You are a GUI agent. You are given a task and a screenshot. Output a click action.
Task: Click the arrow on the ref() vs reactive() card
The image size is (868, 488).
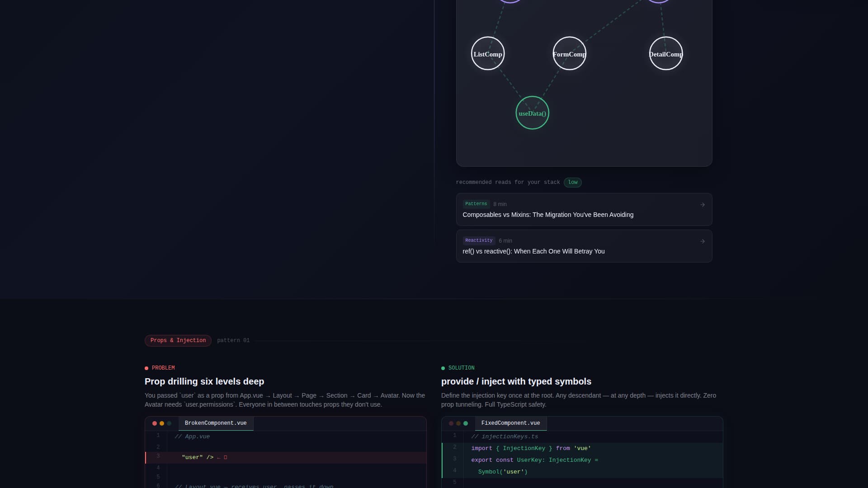tap(702, 241)
